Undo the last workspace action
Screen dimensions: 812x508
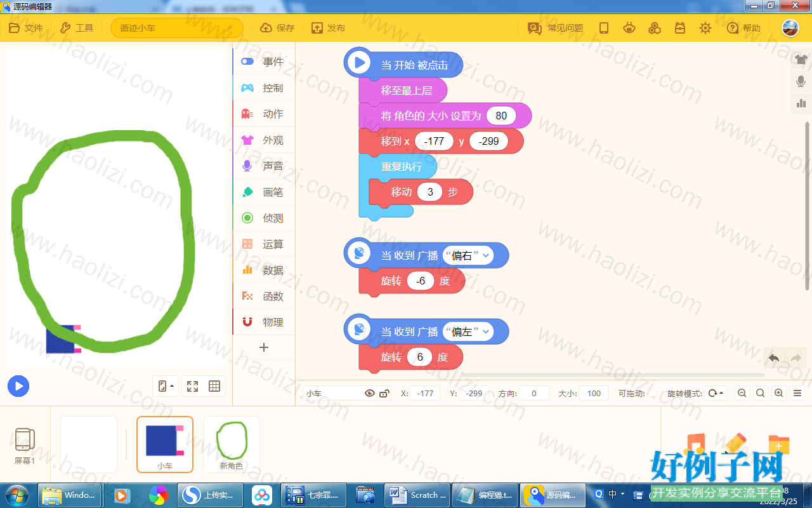(x=774, y=358)
